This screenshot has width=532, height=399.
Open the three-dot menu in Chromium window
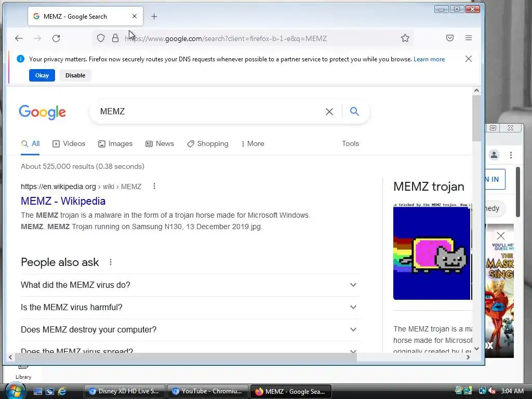click(x=511, y=155)
